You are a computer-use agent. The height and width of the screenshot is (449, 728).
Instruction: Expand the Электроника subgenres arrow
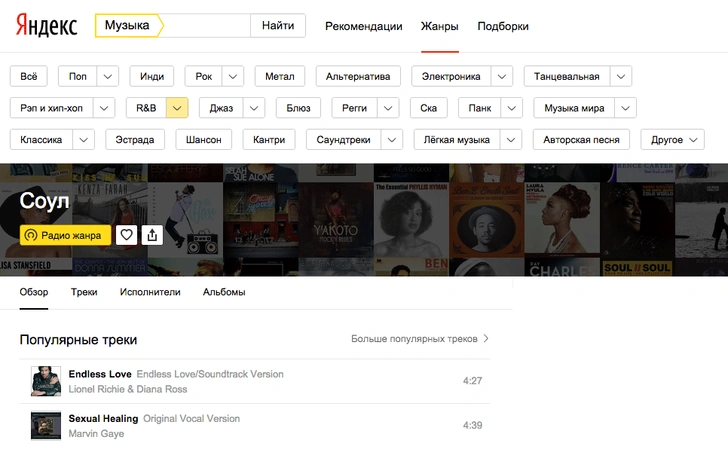502,76
